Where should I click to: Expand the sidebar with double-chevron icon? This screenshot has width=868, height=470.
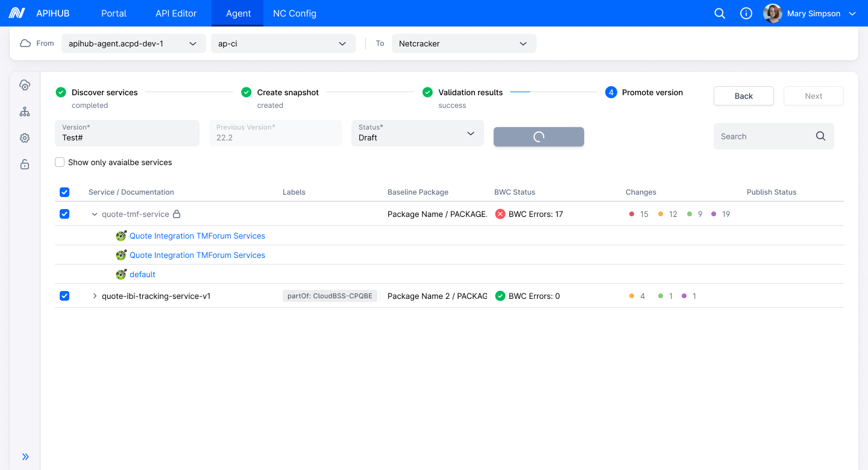(25, 457)
